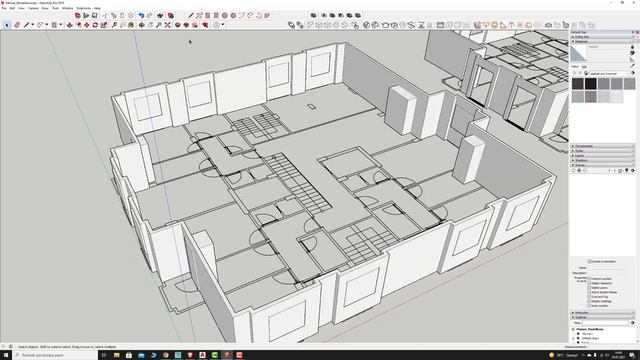This screenshot has height=360, width=640.
Task: Toggle Include in animation checkbox
Action: point(589,261)
